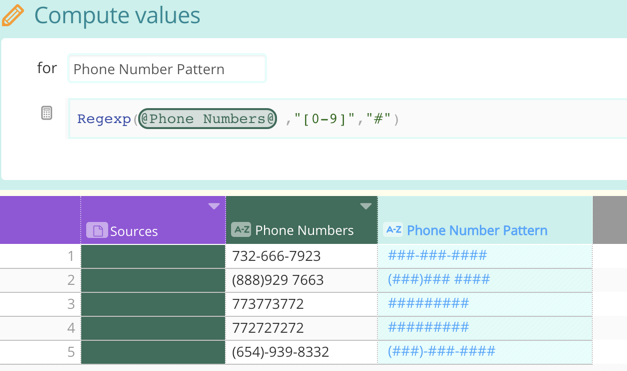
Task: Click the Compute values panel title
Action: (117, 16)
